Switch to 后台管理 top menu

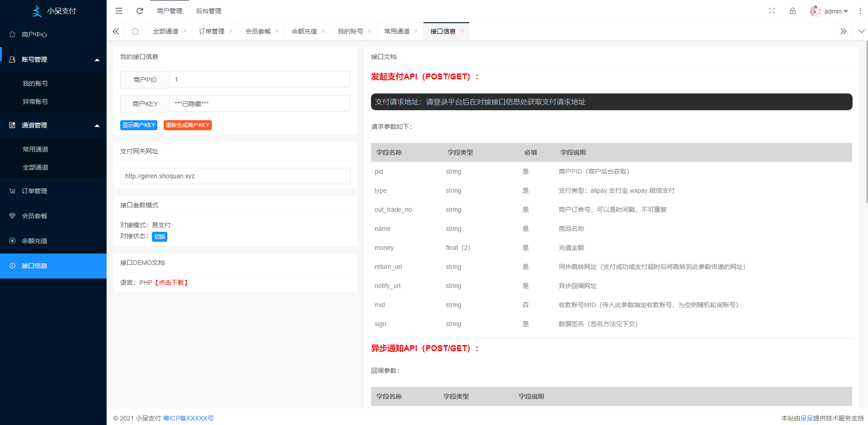click(209, 11)
